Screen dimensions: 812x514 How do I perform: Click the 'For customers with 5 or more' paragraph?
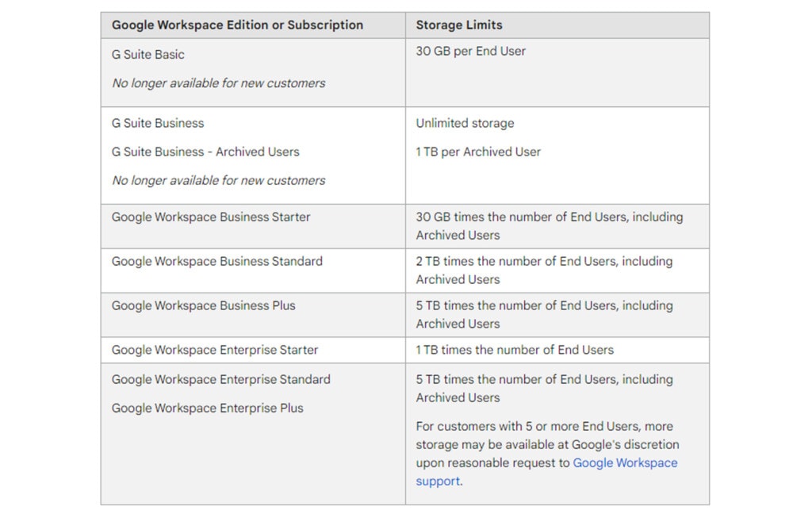point(547,454)
